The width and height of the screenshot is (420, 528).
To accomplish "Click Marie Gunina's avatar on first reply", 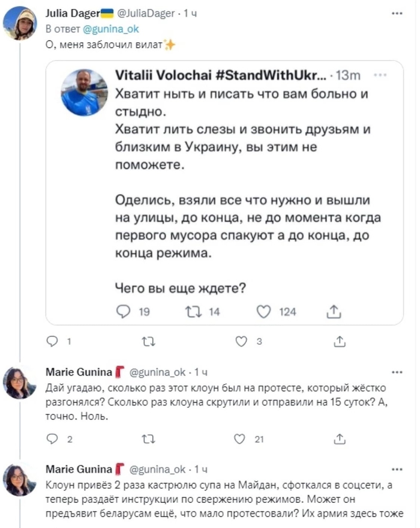I will click(20, 382).
